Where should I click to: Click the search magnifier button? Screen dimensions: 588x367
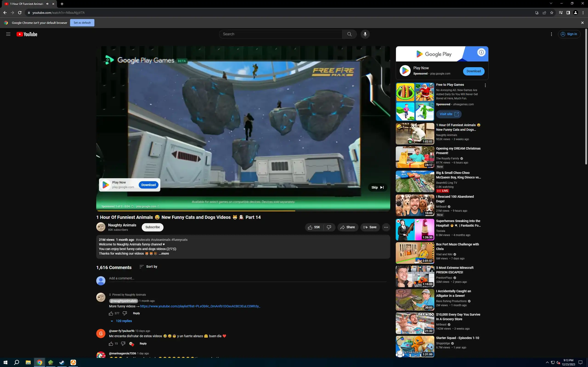click(x=349, y=34)
